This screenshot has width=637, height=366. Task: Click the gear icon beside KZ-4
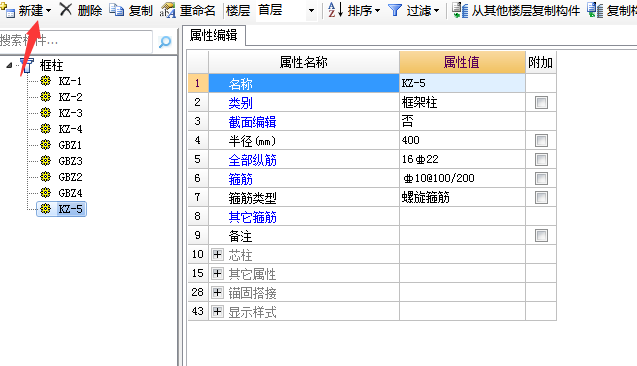point(46,129)
